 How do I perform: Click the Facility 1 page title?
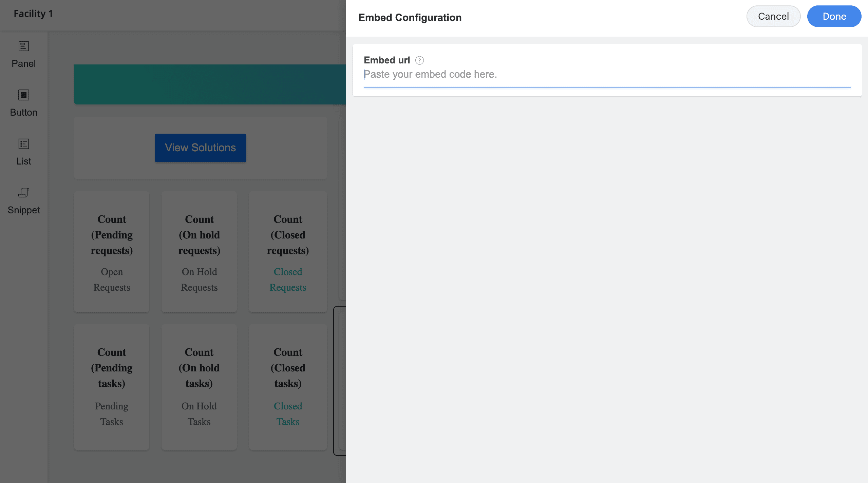(x=33, y=14)
